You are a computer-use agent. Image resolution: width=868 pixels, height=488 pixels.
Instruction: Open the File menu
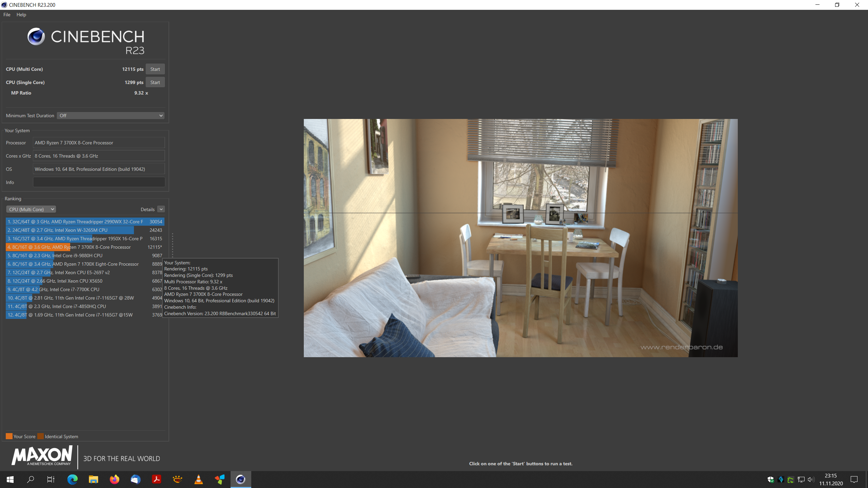(7, 15)
